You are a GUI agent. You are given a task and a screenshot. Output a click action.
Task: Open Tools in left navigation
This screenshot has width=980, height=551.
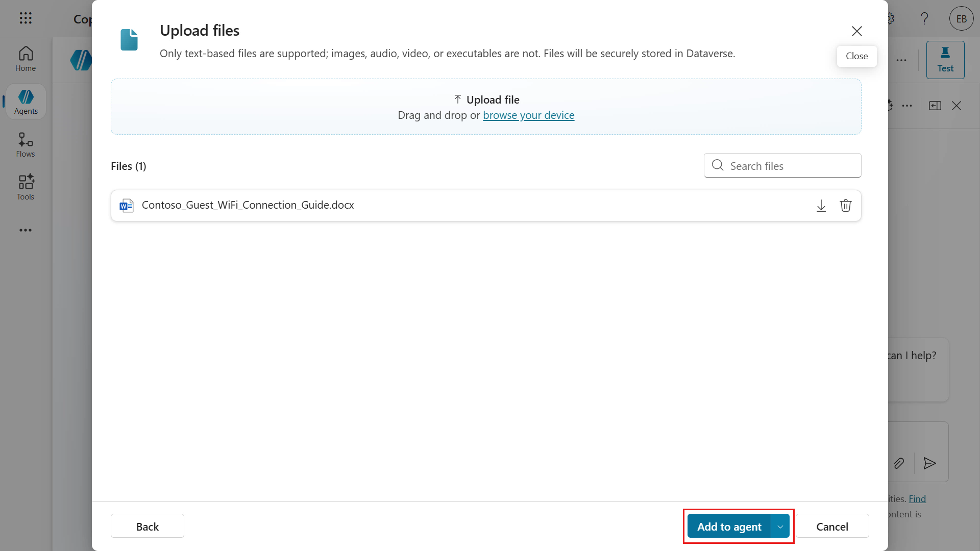point(26,188)
